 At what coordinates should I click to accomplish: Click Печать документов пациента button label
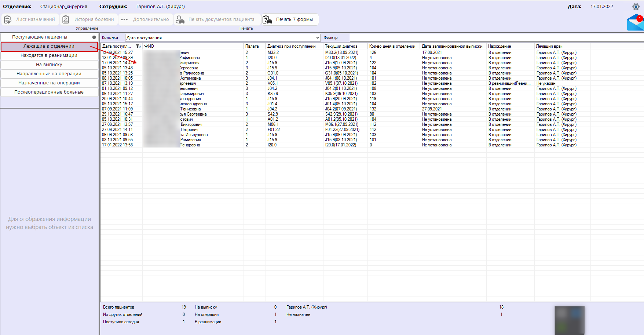click(222, 19)
